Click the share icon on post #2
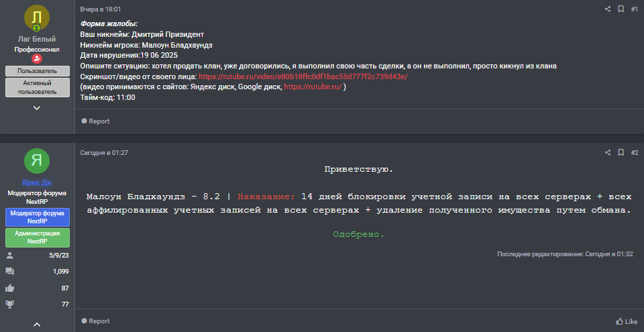The height and width of the screenshot is (332, 644). coord(608,152)
